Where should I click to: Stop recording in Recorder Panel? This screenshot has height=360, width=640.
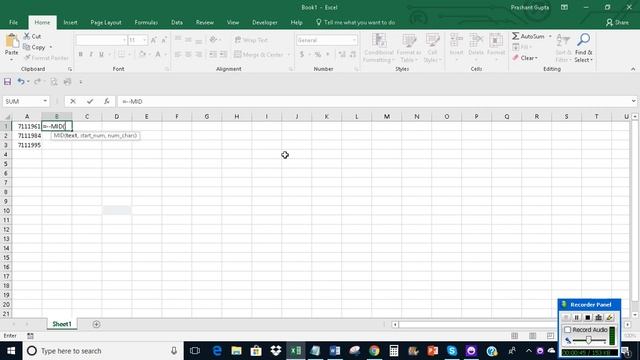coord(587,317)
